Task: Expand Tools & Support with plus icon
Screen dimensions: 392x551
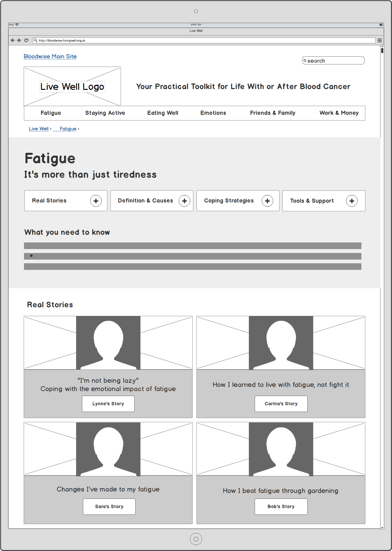Action: pos(352,201)
